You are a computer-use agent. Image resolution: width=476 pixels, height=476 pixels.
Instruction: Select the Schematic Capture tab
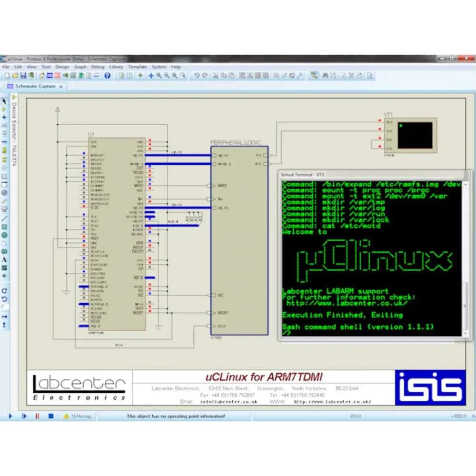33,87
